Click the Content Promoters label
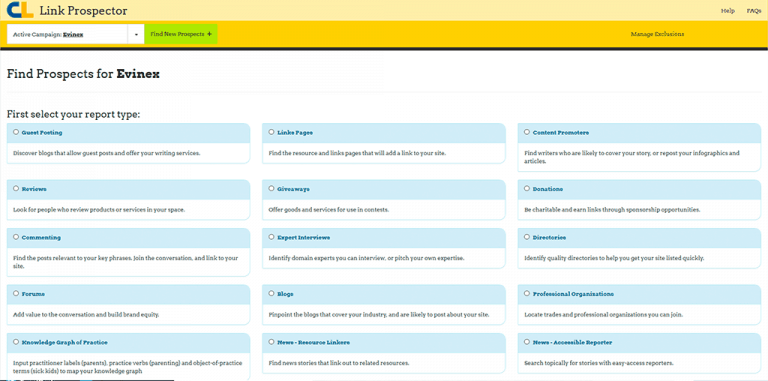The image size is (768, 381). [561, 133]
